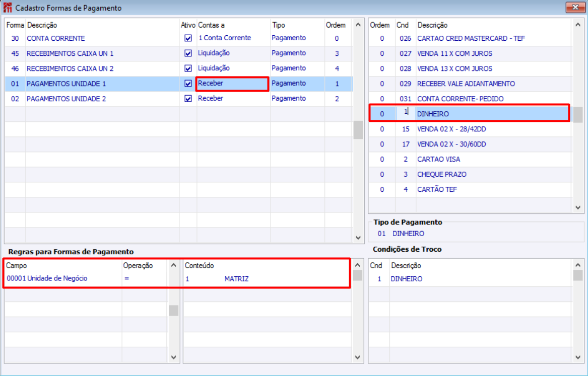This screenshot has height=376, width=588.
Task: Click Ativo column header
Action: (x=188, y=25)
